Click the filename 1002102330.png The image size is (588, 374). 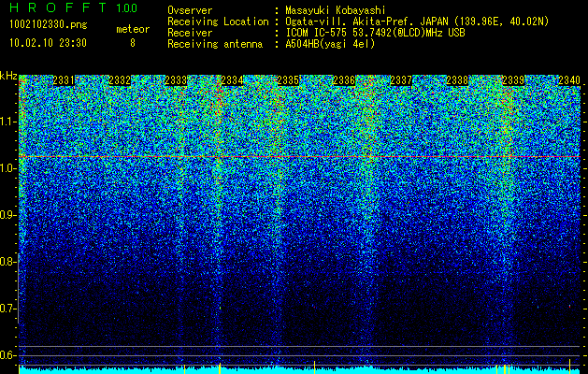(49, 24)
